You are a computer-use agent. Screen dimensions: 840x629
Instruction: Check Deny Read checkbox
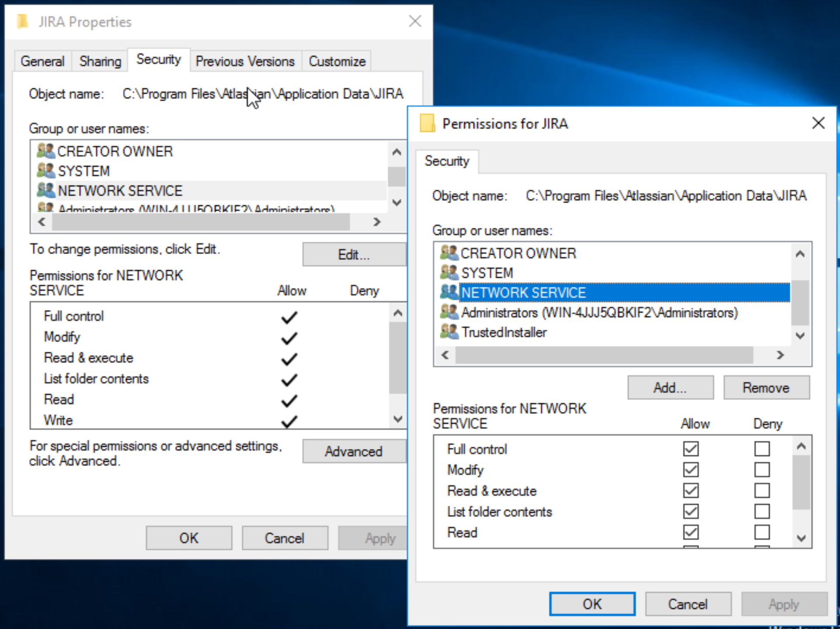762,532
